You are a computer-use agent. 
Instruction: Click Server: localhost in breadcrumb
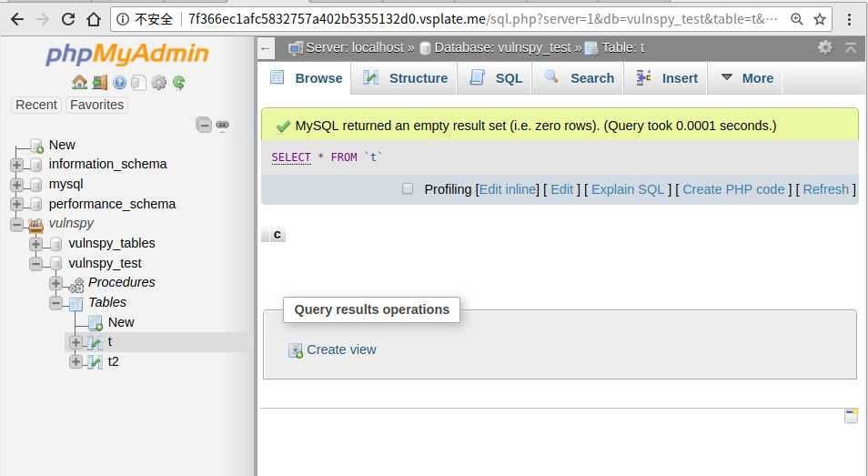(x=354, y=48)
